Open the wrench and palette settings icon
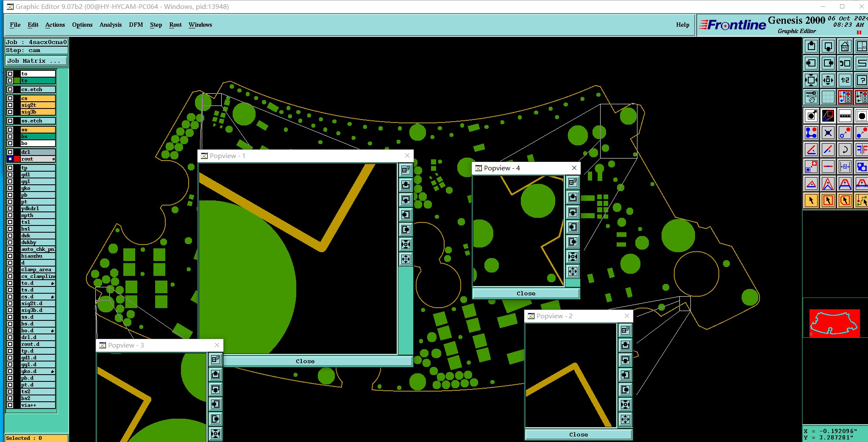Screen dimensions: 868x442 (811, 97)
